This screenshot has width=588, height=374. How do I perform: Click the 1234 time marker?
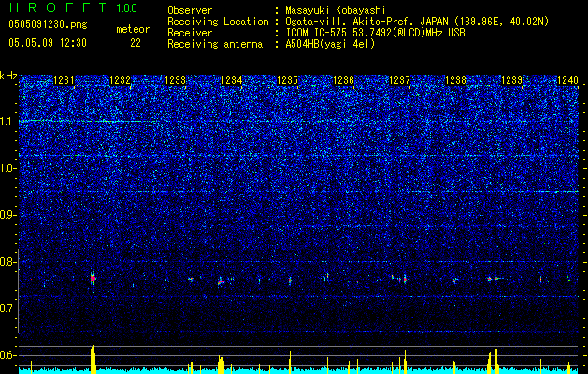pos(232,80)
